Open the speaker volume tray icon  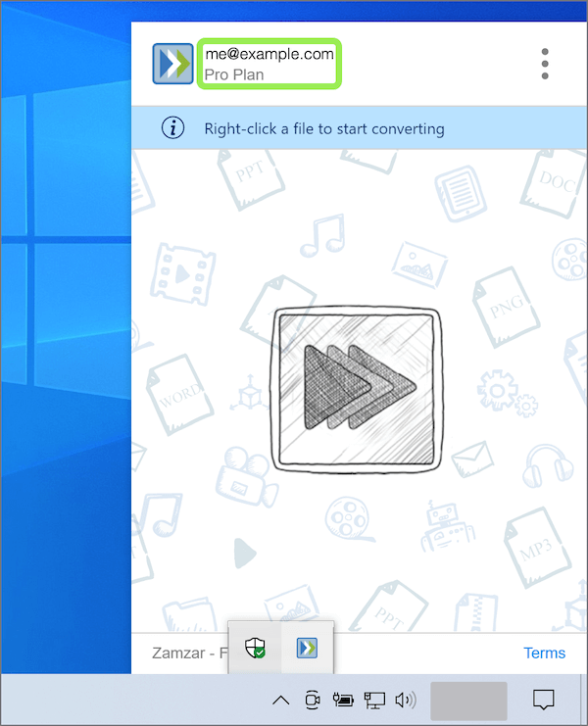tap(406, 701)
